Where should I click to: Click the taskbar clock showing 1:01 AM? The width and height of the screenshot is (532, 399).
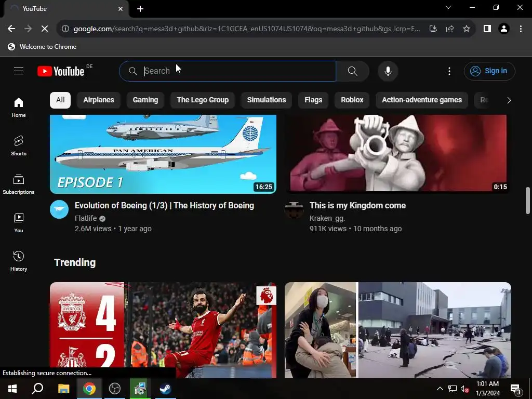tap(487, 389)
